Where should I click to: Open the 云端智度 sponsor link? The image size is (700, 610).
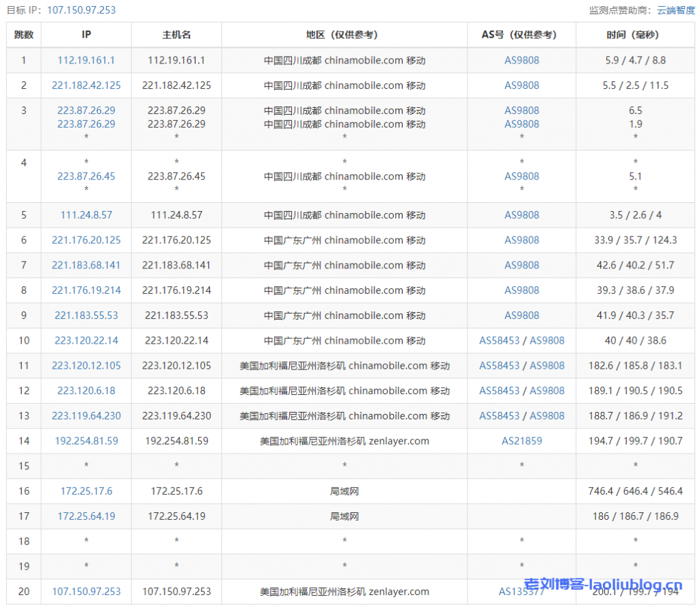(x=675, y=10)
